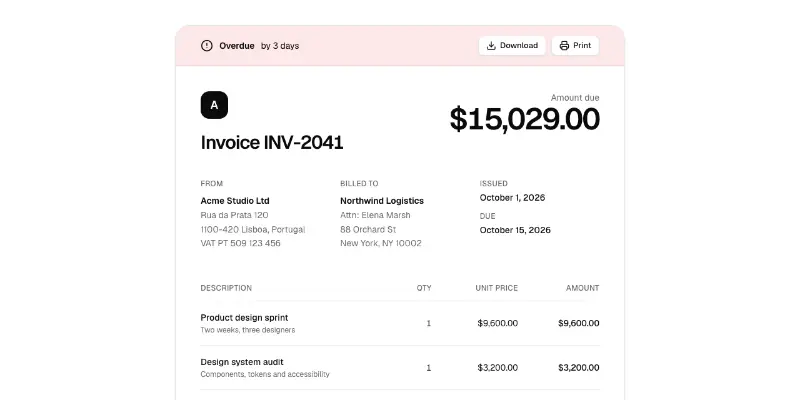
Task: Click the $9,600.00 unit price cell
Action: [x=497, y=323]
